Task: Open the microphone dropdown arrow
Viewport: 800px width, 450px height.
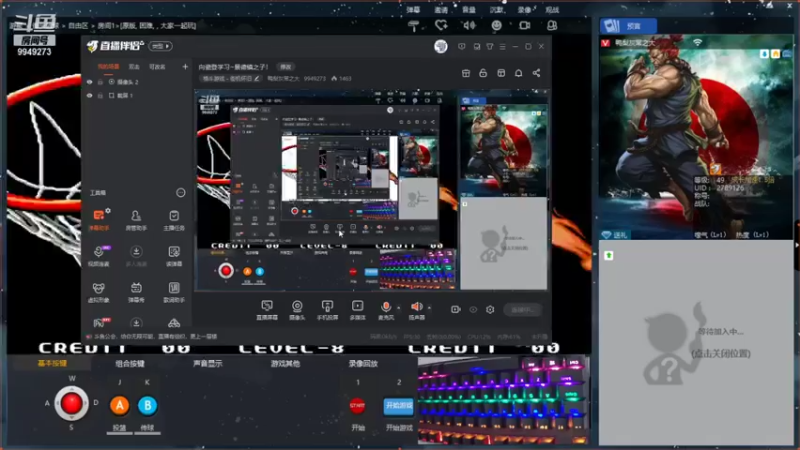Action: (398, 308)
